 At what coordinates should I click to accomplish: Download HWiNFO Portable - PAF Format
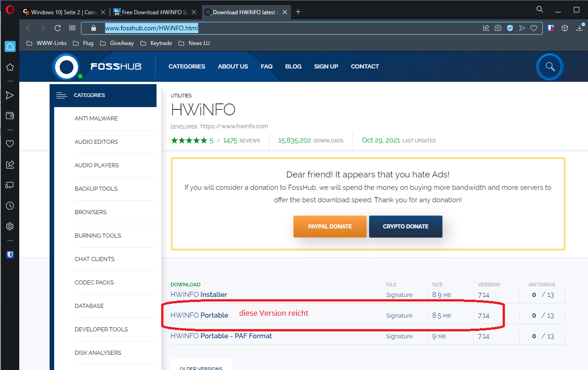click(x=221, y=336)
